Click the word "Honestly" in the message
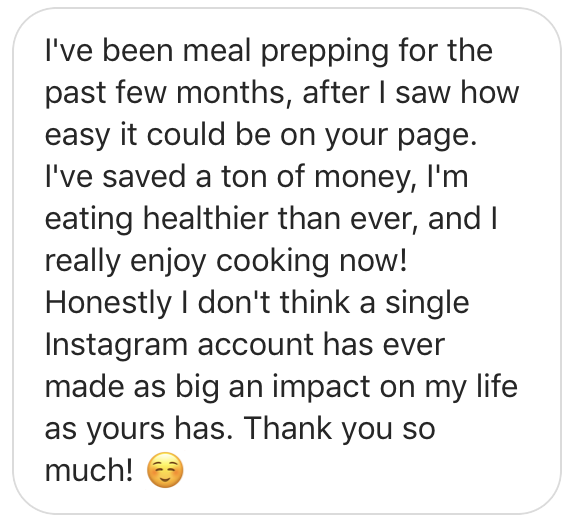This screenshot has width=583, height=523. pos(108,304)
